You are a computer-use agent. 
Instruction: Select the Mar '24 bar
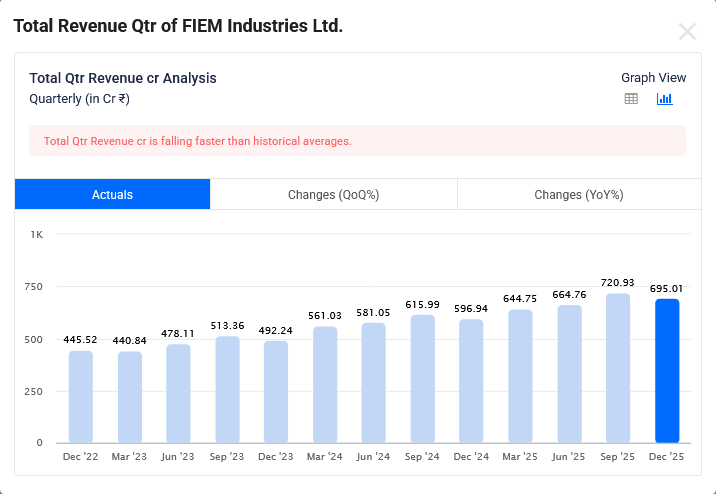[x=325, y=385]
